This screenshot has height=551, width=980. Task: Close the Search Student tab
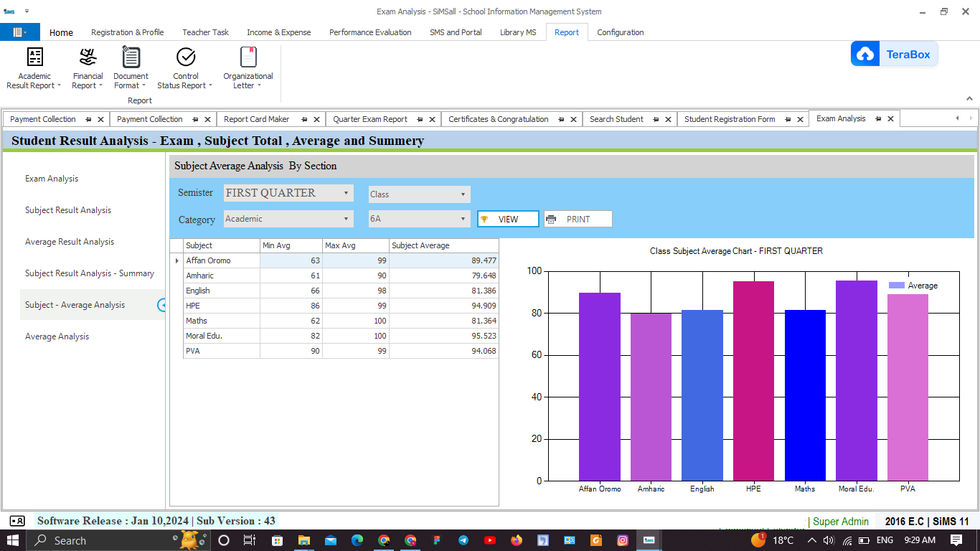(669, 120)
